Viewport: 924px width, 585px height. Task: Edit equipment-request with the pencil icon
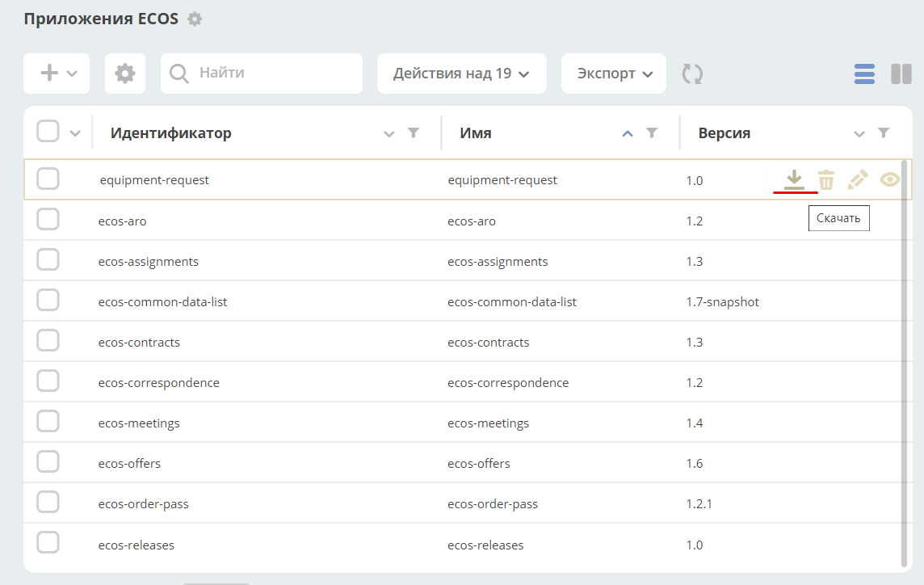pyautogui.click(x=858, y=179)
